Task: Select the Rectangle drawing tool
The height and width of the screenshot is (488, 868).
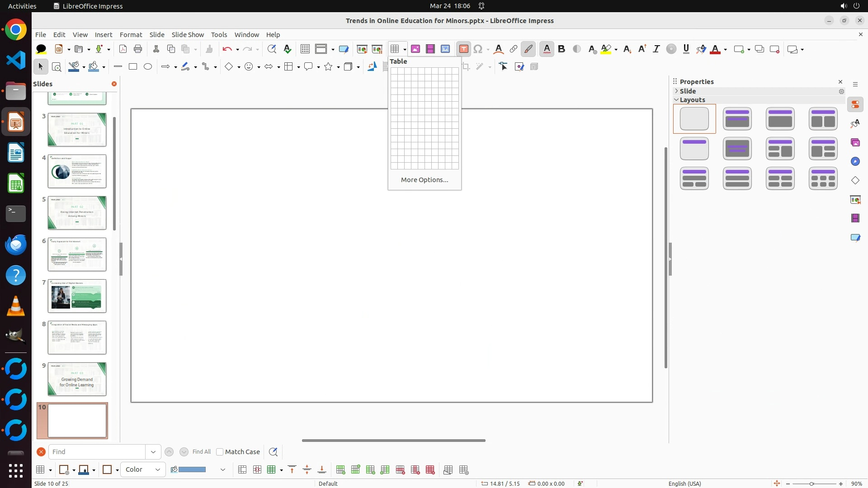Action: [133, 67]
